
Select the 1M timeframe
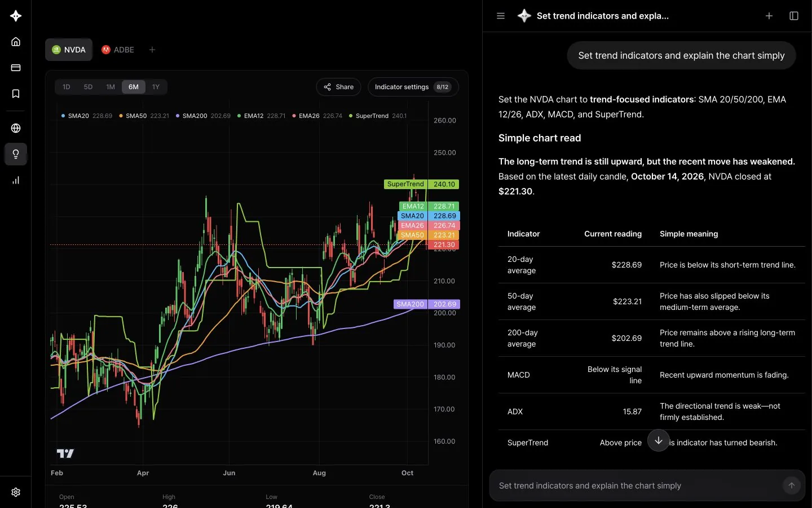tap(111, 87)
